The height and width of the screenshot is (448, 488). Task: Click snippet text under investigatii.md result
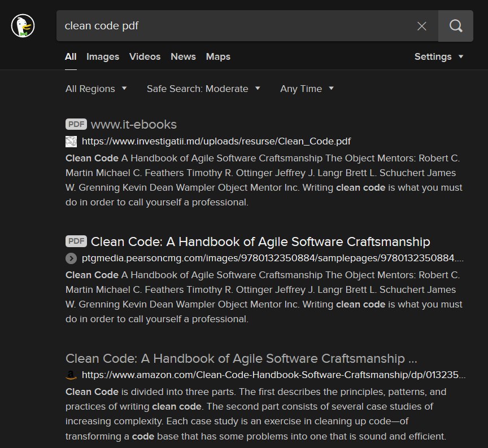tap(264, 181)
